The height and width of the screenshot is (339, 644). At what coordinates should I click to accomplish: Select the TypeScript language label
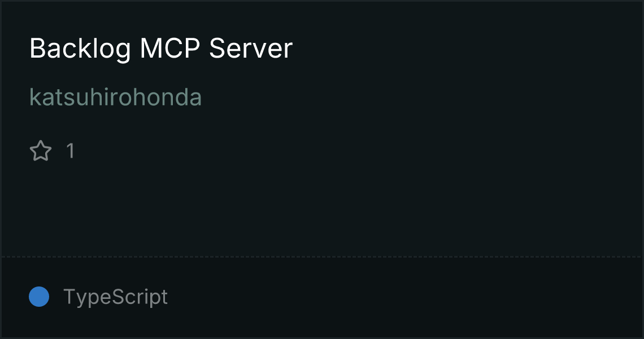point(115,297)
